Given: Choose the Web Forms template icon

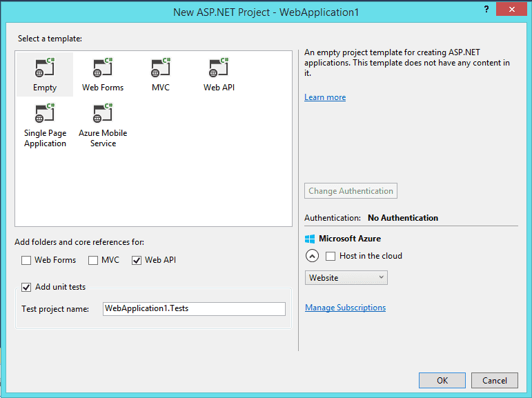Looking at the screenshot, I should click(x=103, y=67).
